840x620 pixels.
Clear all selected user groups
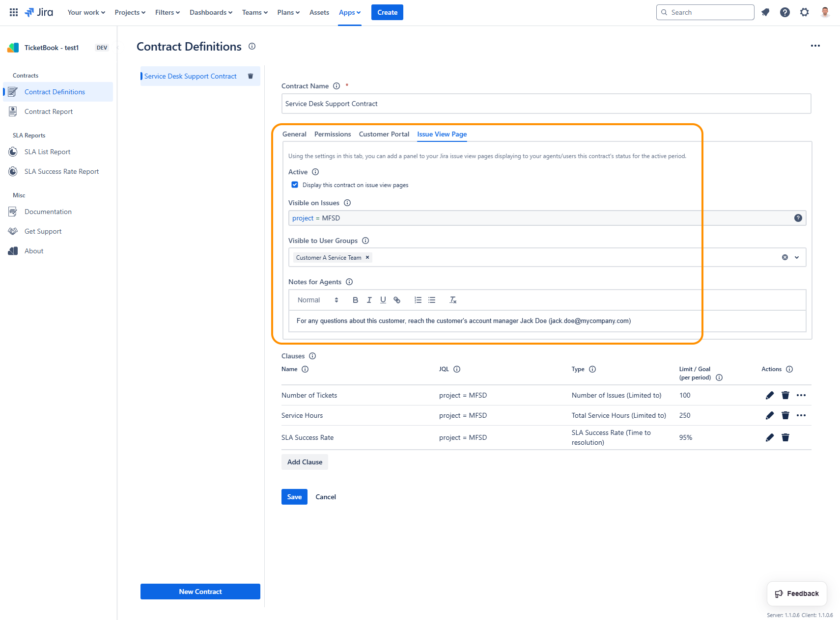784,257
